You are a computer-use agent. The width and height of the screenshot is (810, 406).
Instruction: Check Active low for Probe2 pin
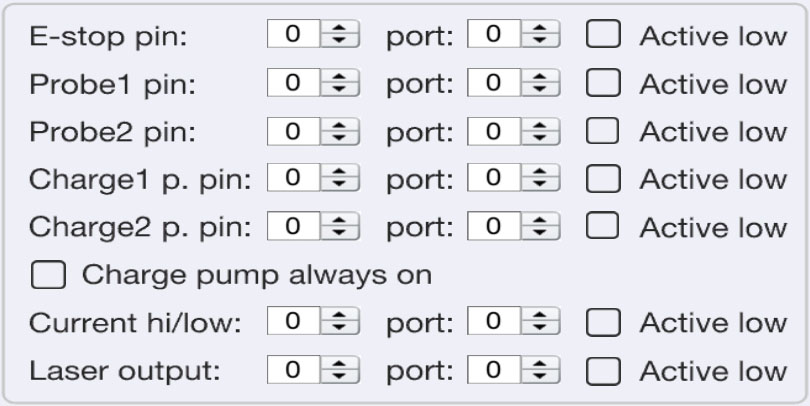(603, 131)
